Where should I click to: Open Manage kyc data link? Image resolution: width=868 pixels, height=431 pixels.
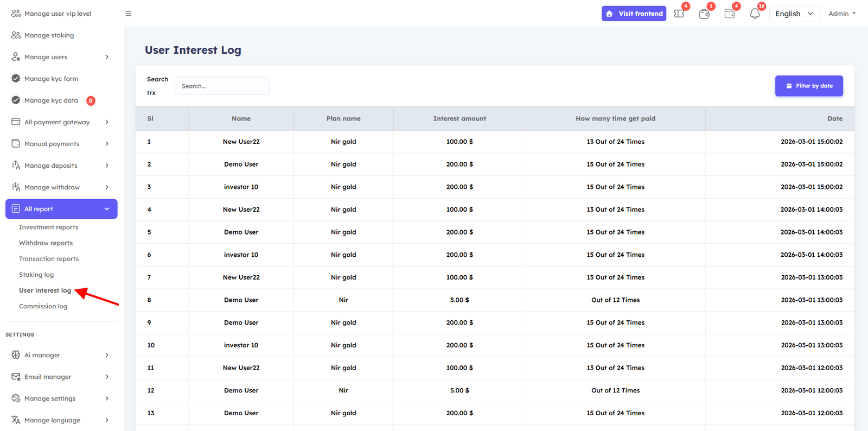tap(51, 100)
